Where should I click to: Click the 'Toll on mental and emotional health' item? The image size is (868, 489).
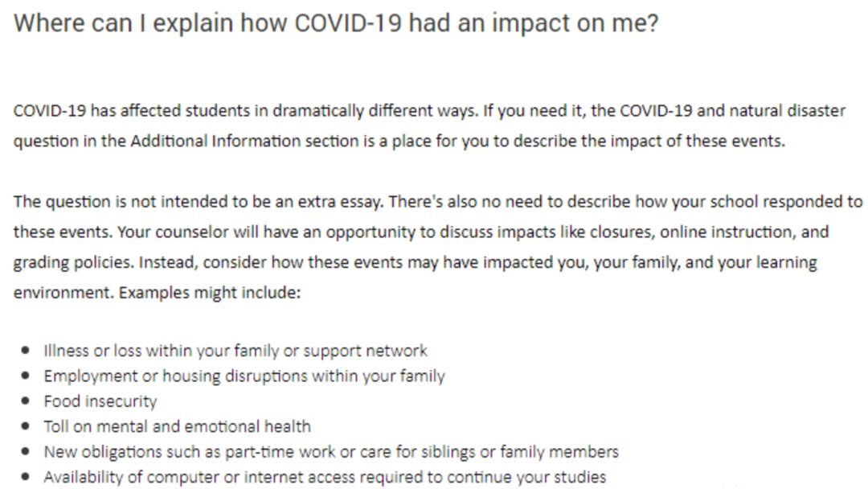coord(177,426)
